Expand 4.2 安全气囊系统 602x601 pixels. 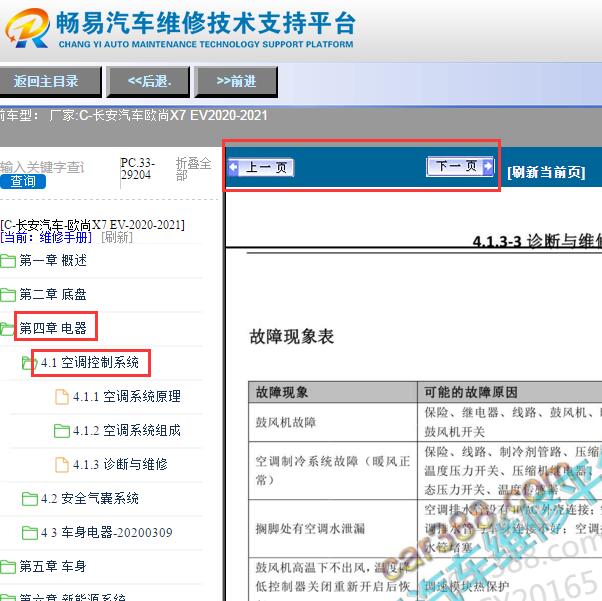[90, 498]
